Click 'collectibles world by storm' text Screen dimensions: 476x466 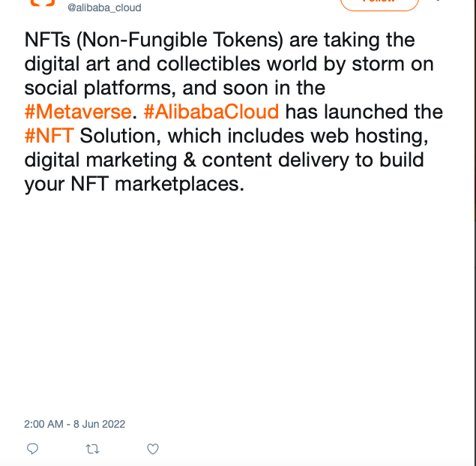[280, 64]
